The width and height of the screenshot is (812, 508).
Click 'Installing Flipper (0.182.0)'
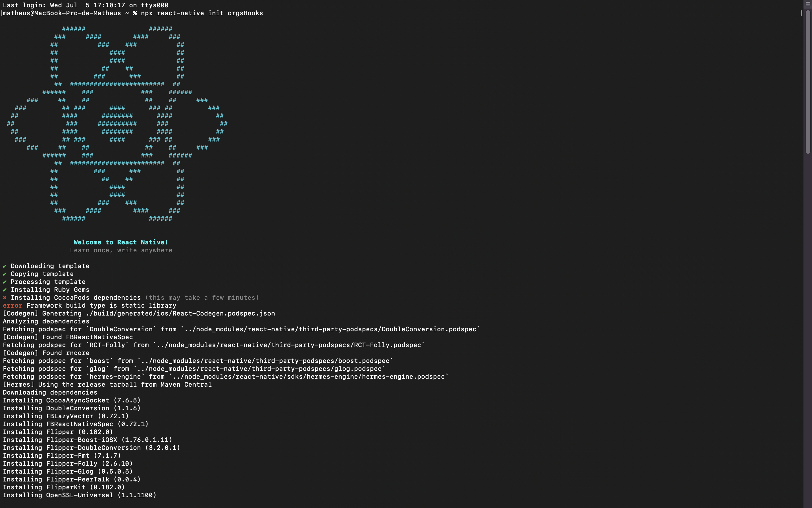pyautogui.click(x=58, y=432)
